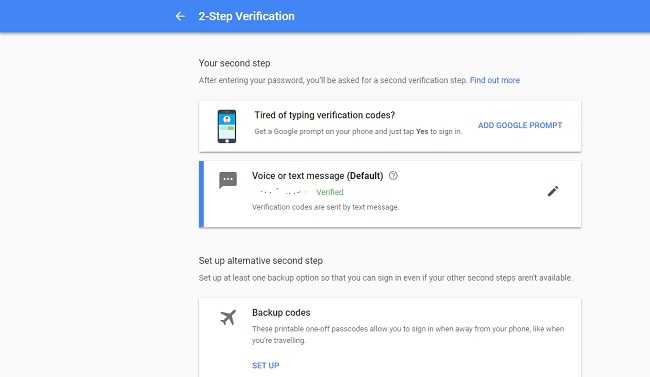Viewport: 650px width, 377px height.
Task: Click the 2-Step Verification header title
Action: (246, 16)
